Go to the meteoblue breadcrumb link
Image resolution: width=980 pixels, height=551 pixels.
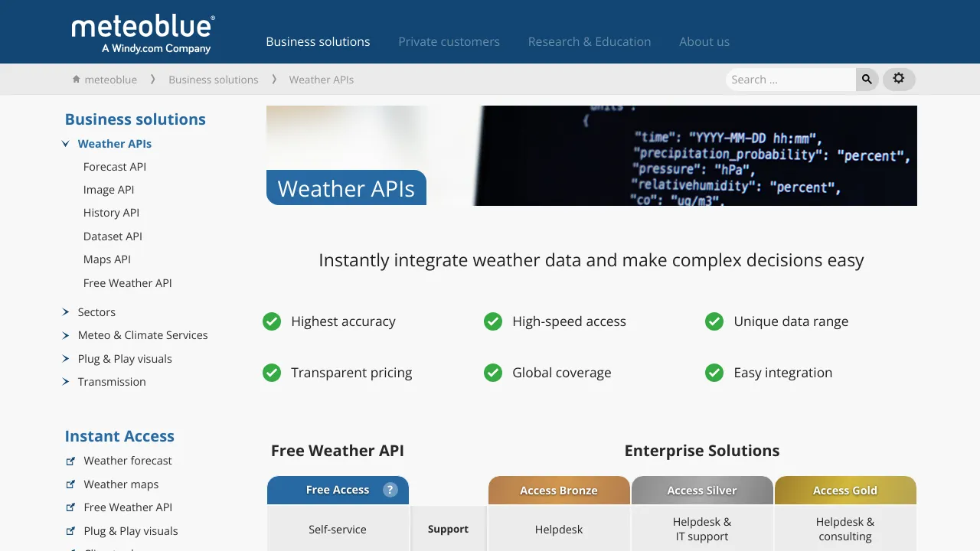pos(111,80)
